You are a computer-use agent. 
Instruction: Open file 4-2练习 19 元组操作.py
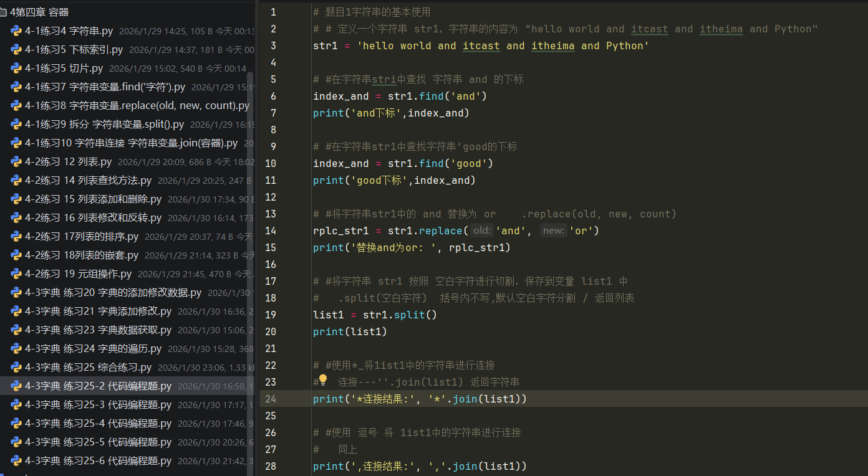click(x=78, y=274)
